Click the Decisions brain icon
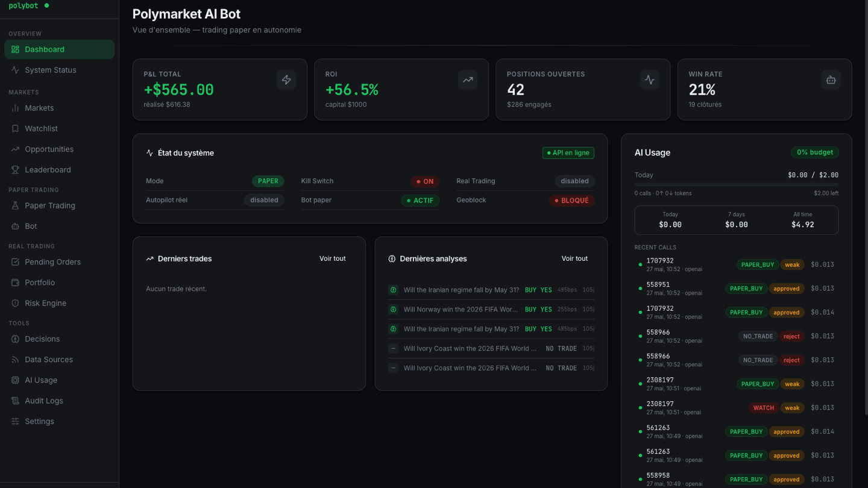This screenshot has width=868, height=488. tap(15, 339)
